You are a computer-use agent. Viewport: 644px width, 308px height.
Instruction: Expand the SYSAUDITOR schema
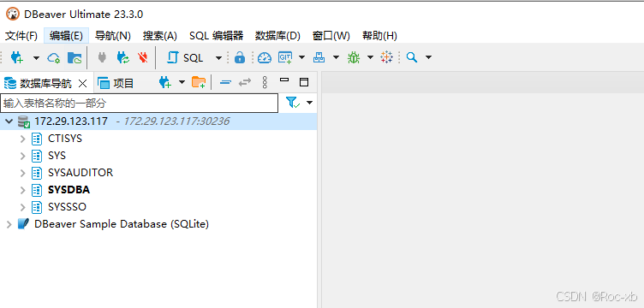click(x=23, y=173)
